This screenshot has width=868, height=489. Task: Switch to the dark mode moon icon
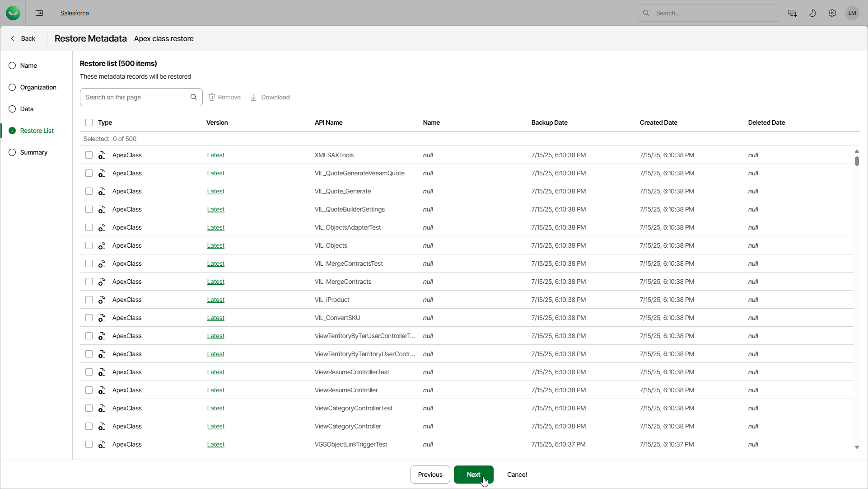[x=812, y=13]
